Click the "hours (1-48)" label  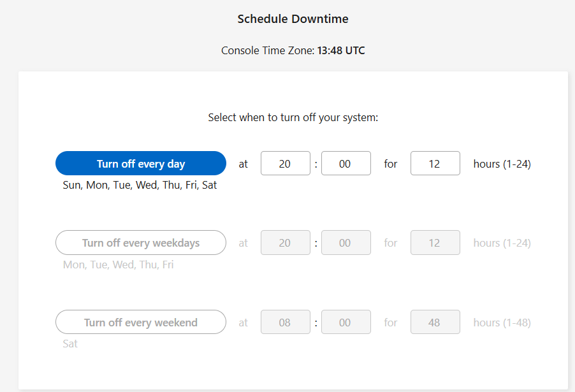pyautogui.click(x=502, y=323)
